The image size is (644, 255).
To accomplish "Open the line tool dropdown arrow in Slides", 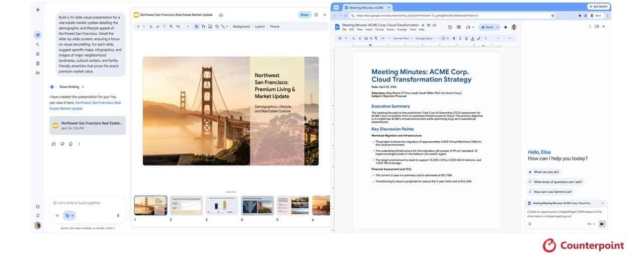I will 227,27.
